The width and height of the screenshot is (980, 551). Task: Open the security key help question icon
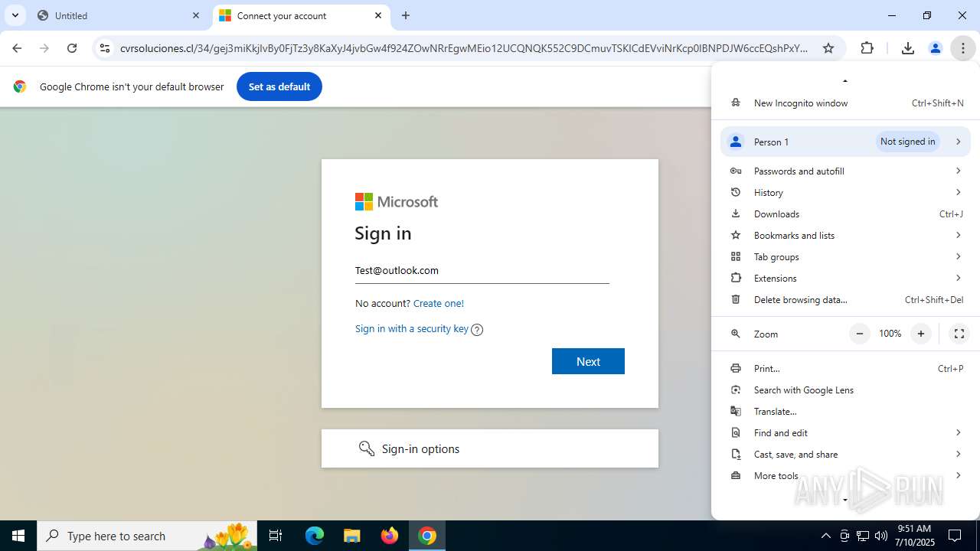coord(477,330)
